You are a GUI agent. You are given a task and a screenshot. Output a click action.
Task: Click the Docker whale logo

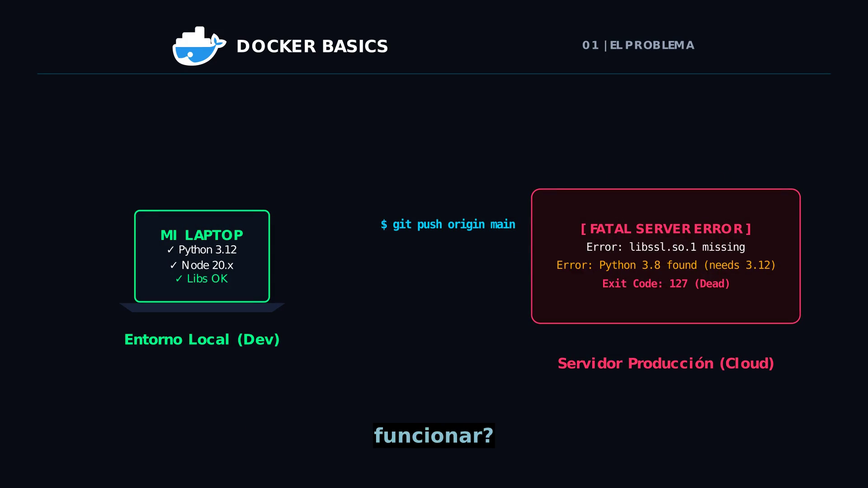click(x=199, y=46)
